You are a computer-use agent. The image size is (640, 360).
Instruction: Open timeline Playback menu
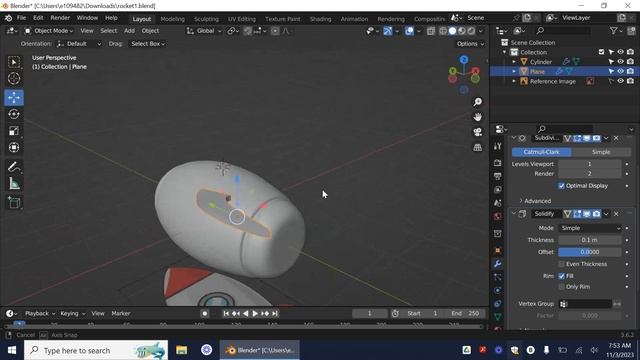[x=40, y=313]
